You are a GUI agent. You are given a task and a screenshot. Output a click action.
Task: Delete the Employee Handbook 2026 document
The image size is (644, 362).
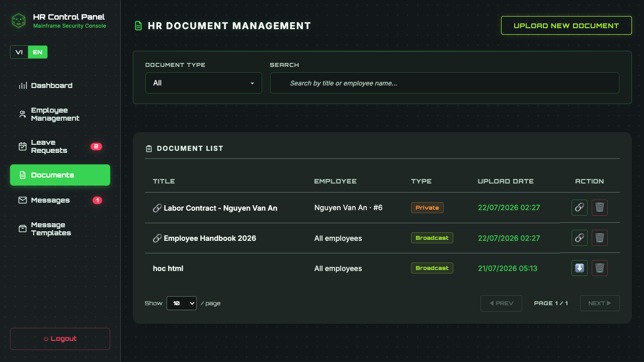[600, 238]
